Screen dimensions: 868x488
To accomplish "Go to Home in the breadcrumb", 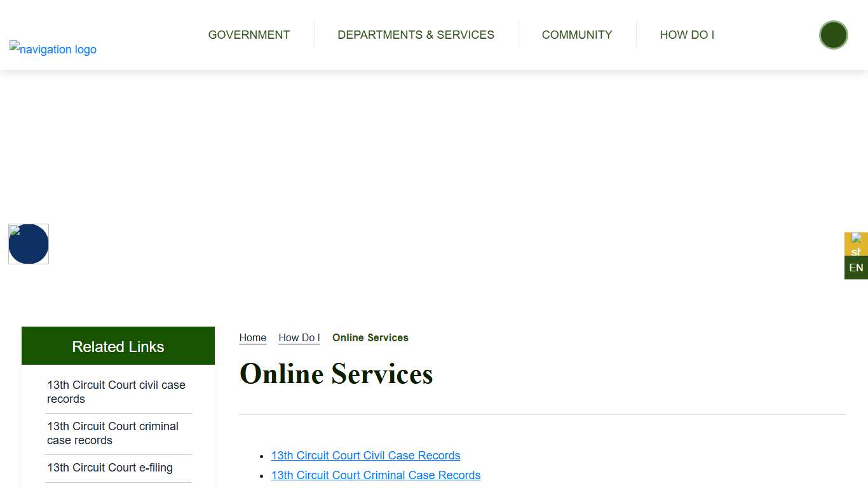I will (252, 337).
